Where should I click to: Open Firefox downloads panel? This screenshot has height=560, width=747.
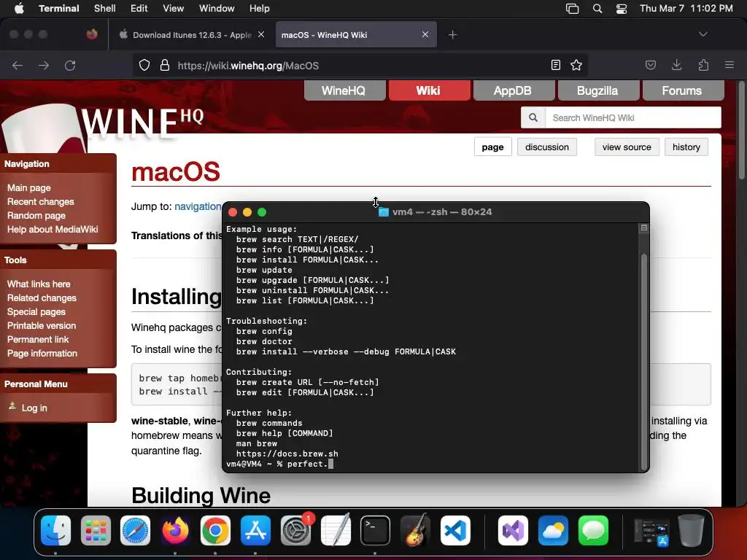point(676,65)
